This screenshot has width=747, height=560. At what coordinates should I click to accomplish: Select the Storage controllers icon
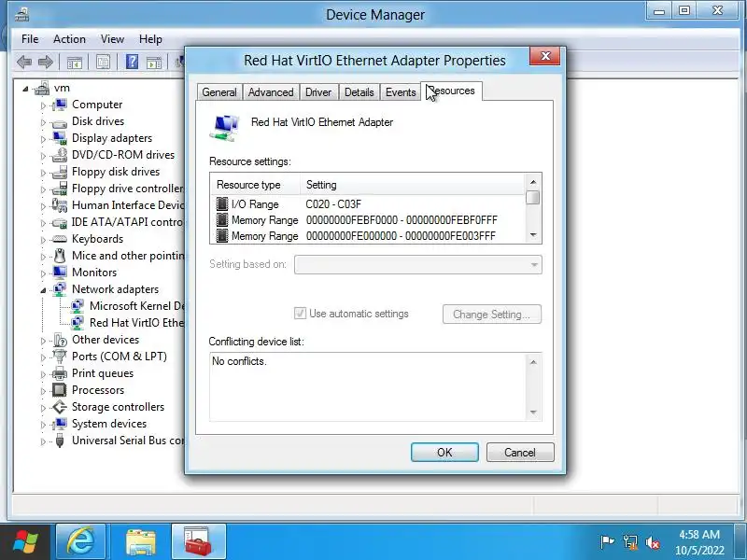click(x=60, y=407)
